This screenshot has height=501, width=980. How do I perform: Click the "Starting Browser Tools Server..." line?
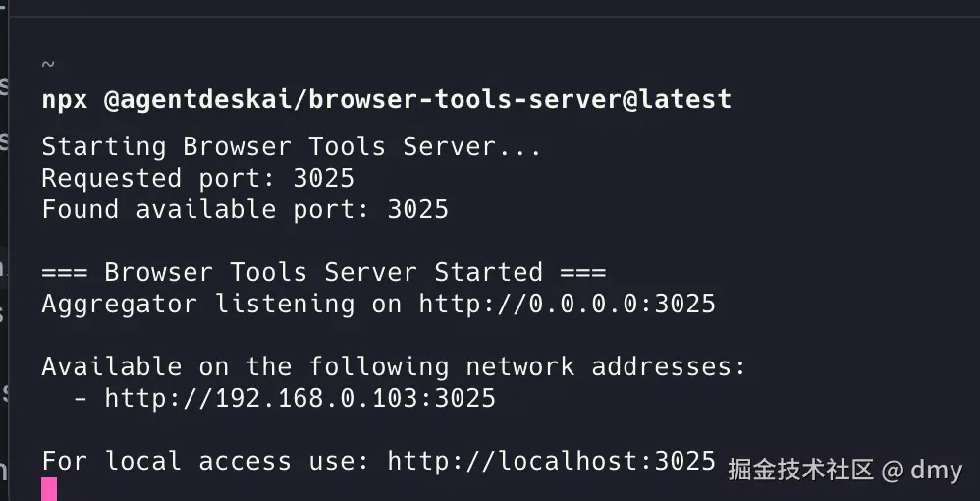click(292, 146)
